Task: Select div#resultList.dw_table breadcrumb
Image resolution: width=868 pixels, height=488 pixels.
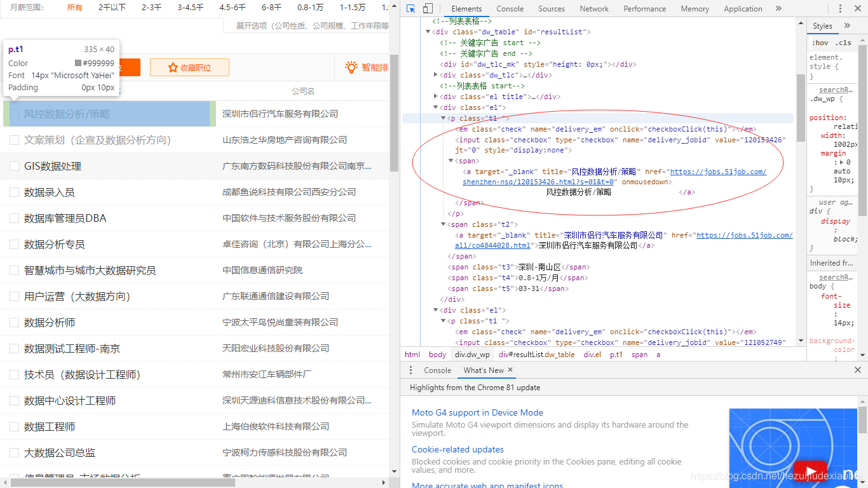Action: (x=536, y=355)
